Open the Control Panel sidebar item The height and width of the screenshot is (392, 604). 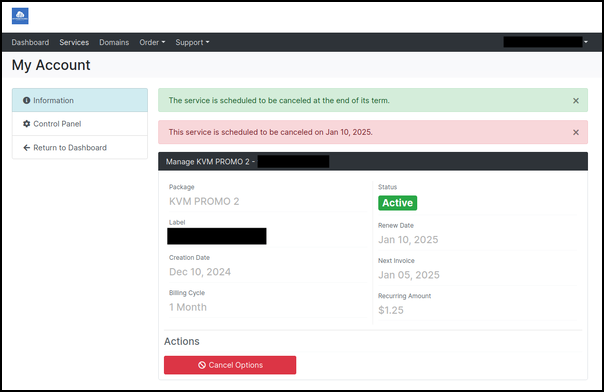[x=80, y=124]
